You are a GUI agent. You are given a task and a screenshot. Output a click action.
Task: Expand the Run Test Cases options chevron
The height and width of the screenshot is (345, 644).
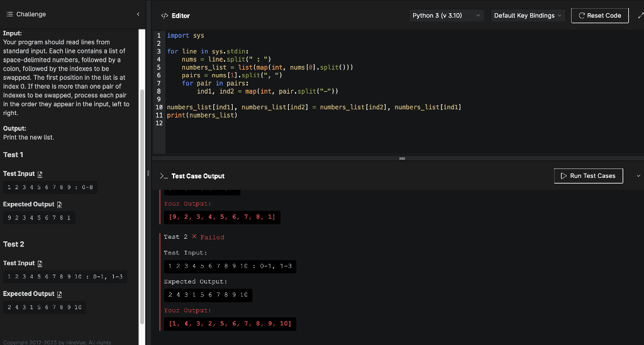[x=638, y=176]
